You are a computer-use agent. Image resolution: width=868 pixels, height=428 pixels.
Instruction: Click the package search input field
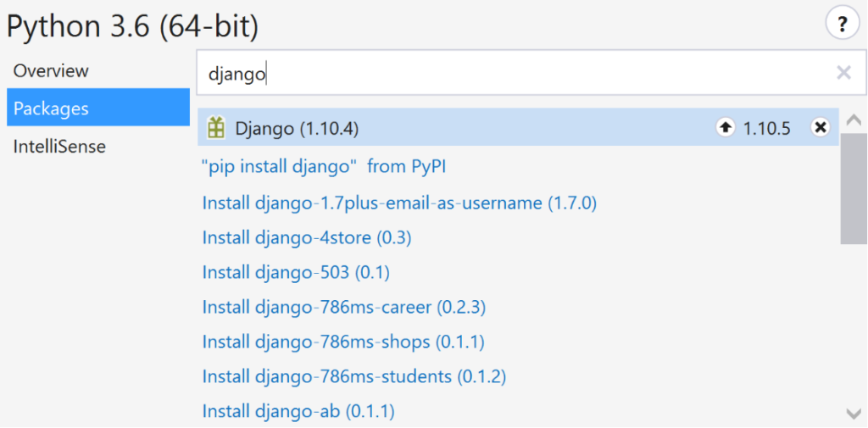point(509,74)
